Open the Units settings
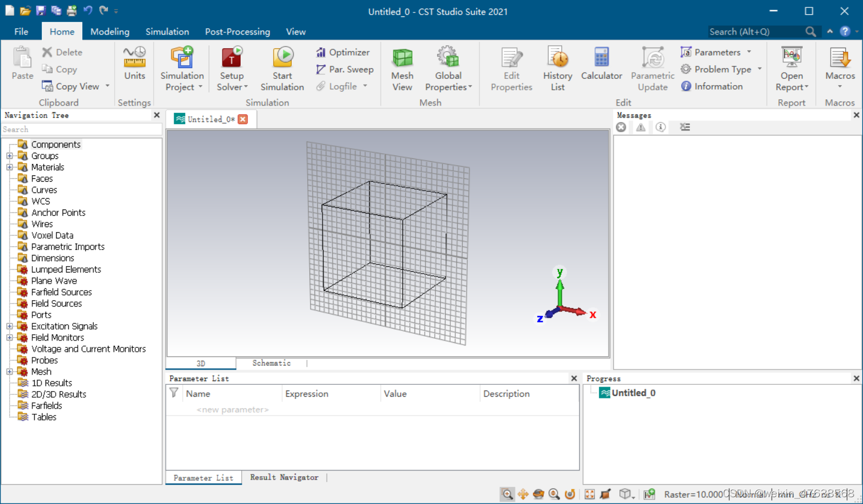Screen dimensions: 863x504 click(135, 64)
